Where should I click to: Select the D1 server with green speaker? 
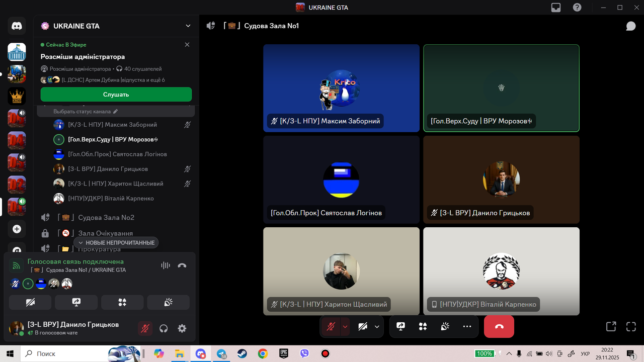17,206
